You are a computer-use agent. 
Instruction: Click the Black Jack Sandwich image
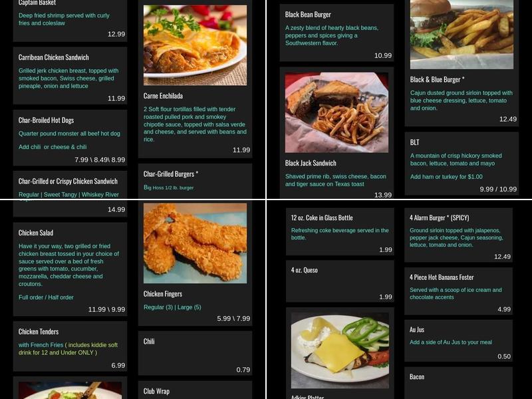[336, 112]
